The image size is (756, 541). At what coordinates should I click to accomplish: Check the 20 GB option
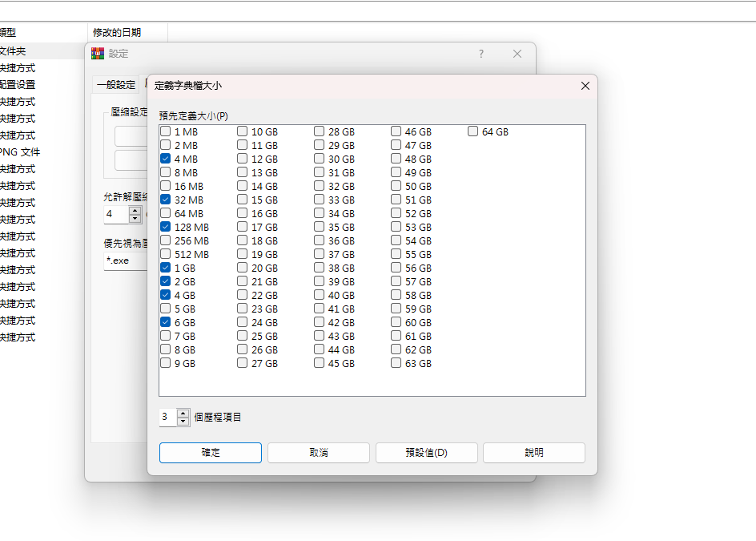pos(242,268)
